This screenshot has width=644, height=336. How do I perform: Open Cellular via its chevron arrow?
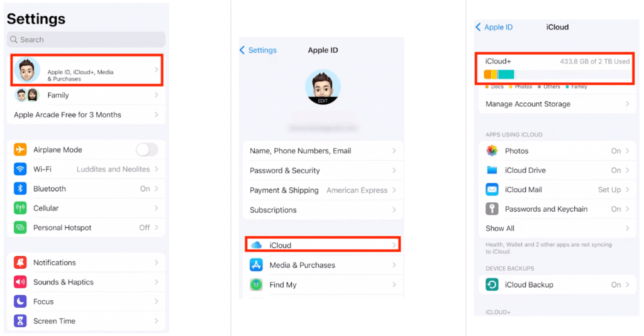click(157, 208)
